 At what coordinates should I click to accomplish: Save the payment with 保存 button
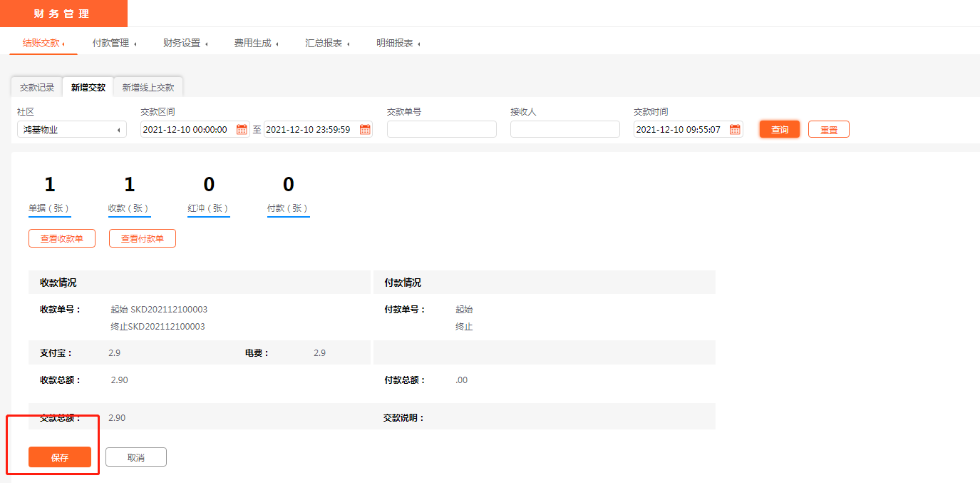(60, 457)
